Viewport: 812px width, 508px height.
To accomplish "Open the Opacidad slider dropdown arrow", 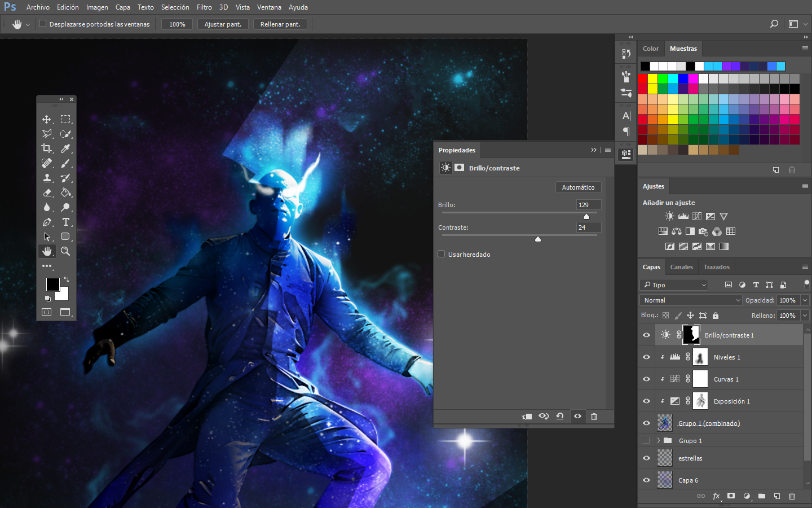I will 805,300.
